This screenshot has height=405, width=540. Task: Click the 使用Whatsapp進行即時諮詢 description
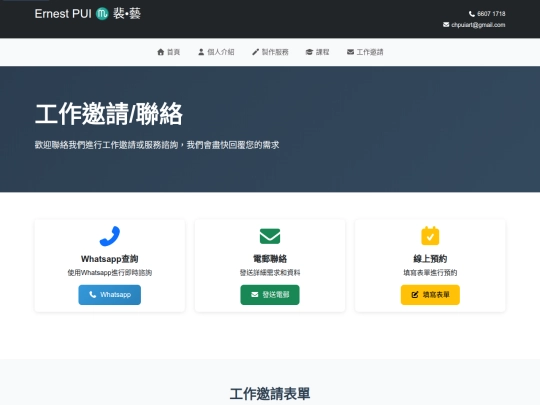pyautogui.click(x=110, y=272)
